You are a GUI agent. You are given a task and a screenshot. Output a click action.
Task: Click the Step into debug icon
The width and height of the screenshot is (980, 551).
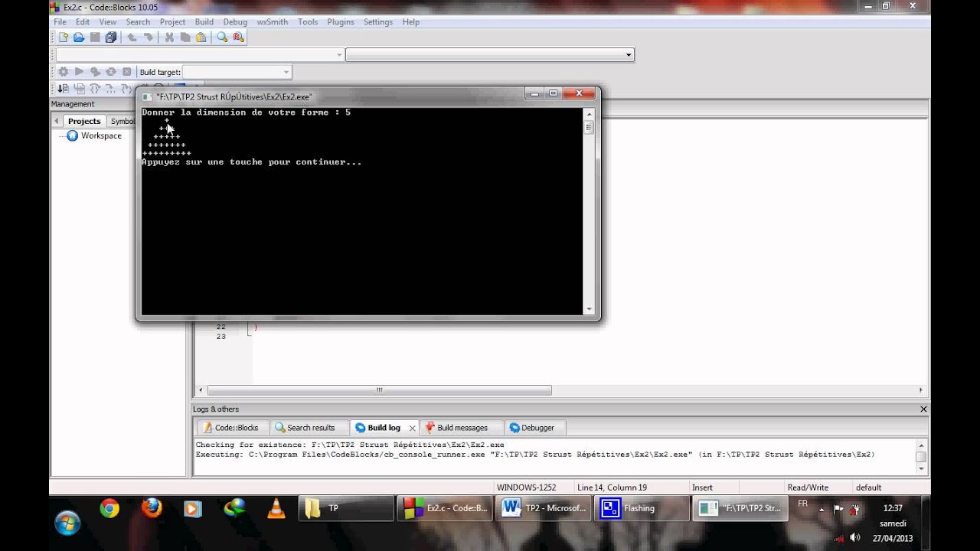(95, 88)
